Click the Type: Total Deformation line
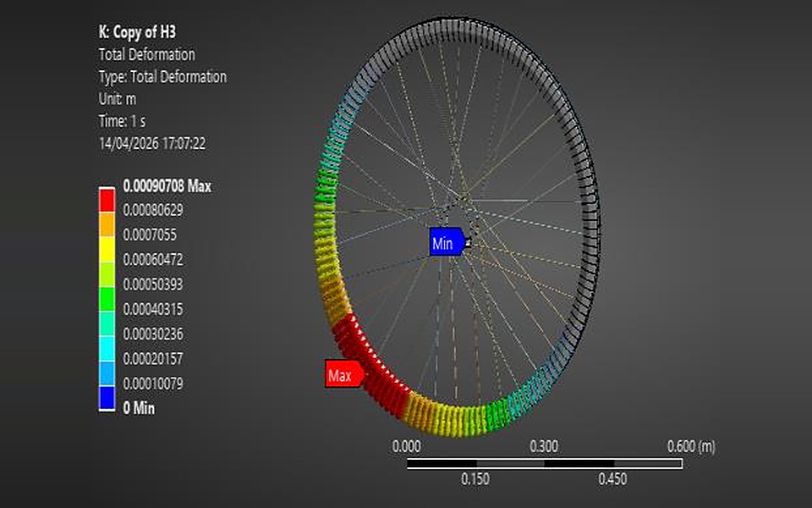The height and width of the screenshot is (508, 812). click(x=162, y=77)
